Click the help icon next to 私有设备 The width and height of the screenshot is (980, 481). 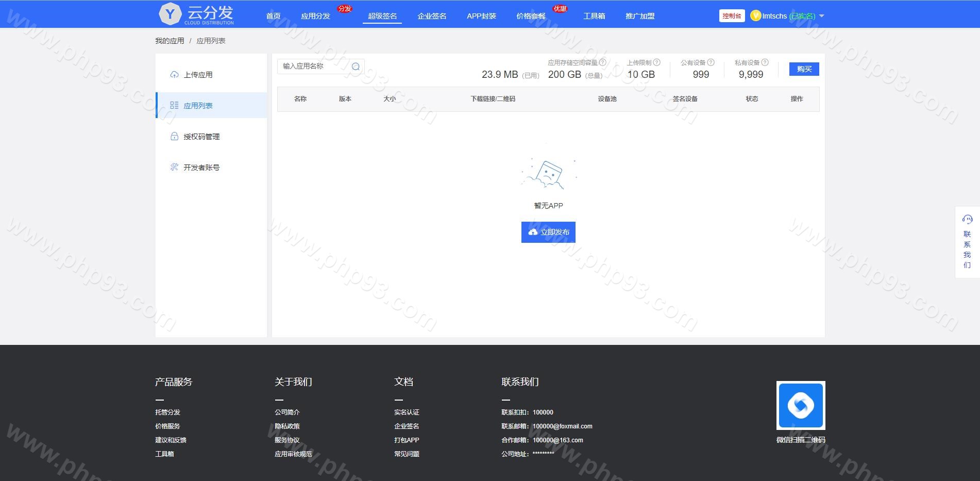click(x=765, y=62)
